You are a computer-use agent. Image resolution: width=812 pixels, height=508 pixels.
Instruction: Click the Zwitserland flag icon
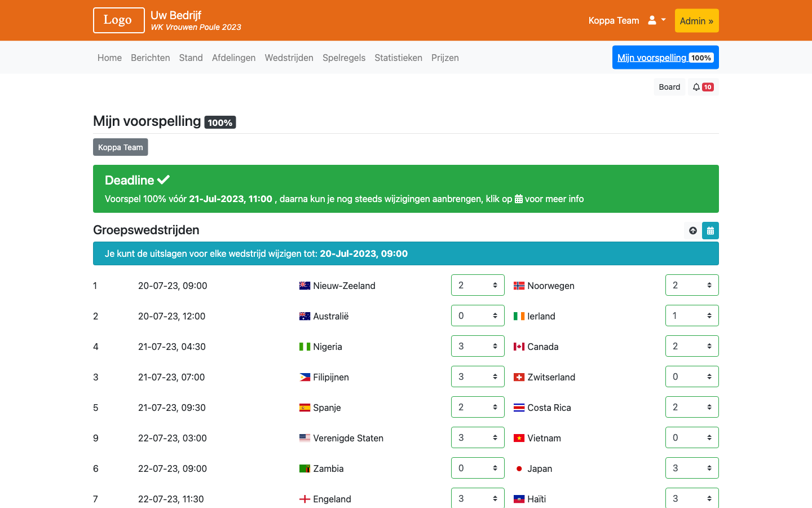[519, 377]
